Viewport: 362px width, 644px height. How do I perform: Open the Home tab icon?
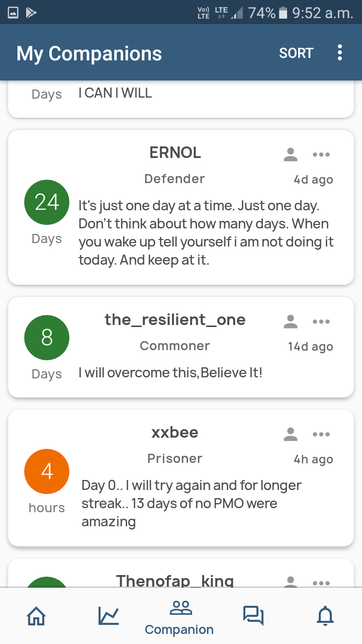36,615
